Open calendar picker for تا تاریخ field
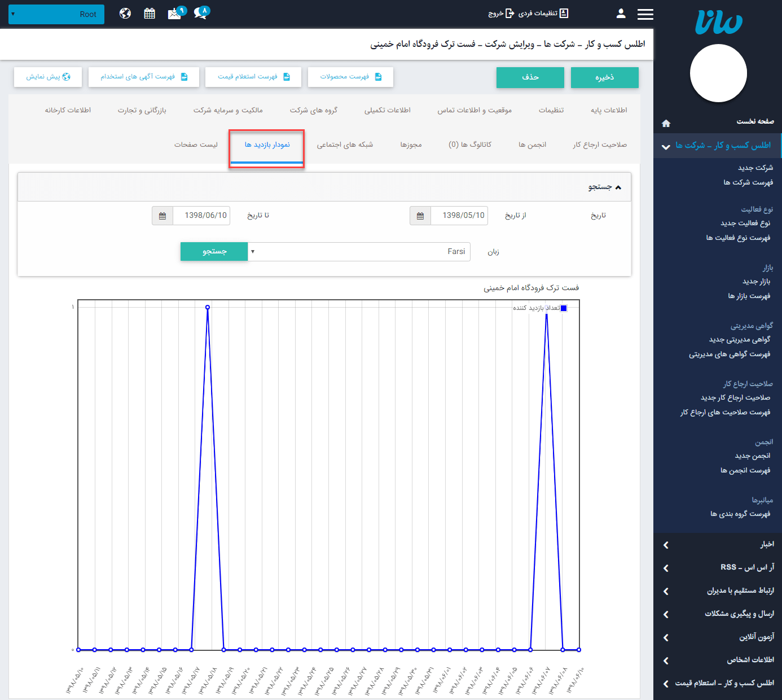The image size is (782, 700). 162,216
